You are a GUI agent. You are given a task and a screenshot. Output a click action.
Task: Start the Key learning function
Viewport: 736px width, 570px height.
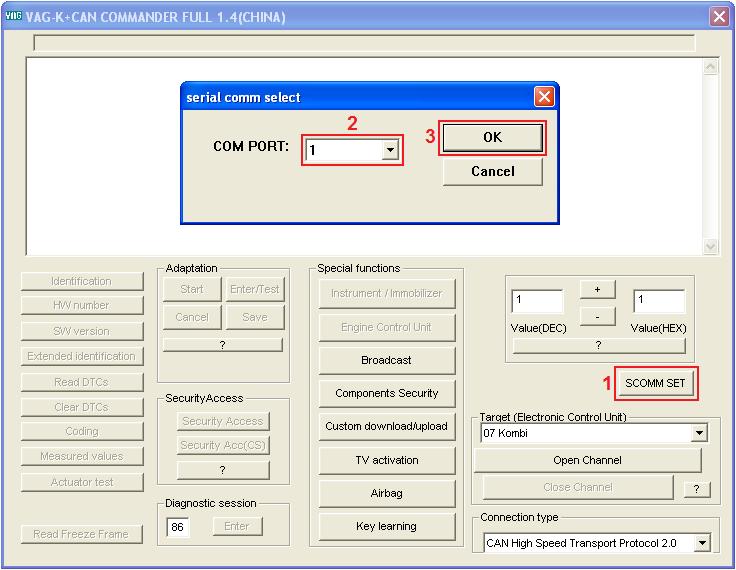coord(386,526)
